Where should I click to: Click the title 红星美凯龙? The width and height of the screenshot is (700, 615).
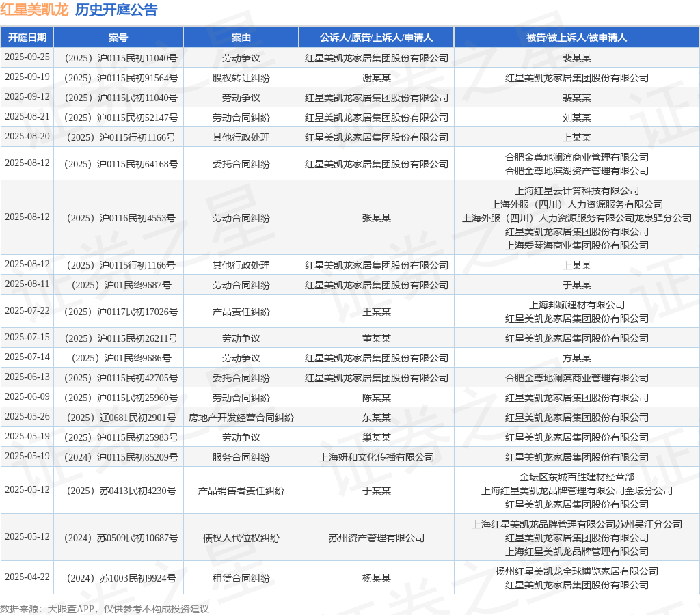pos(34,10)
